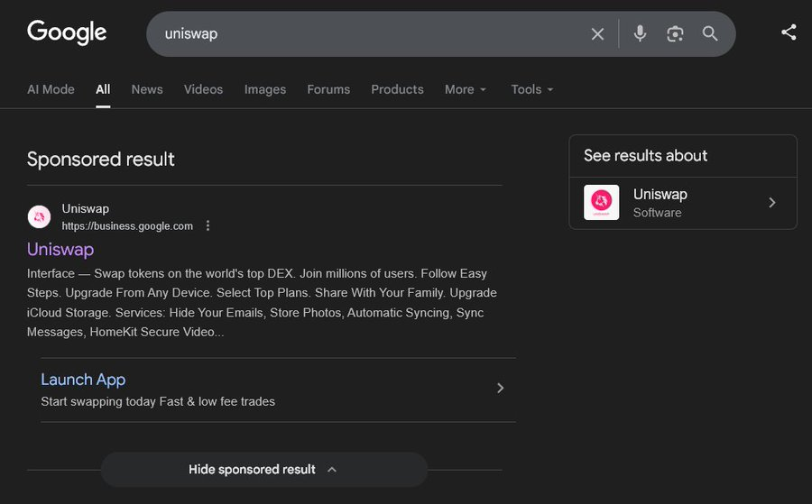Click the Uniswap favicon in the sponsored result
812x504 pixels.
(x=39, y=216)
